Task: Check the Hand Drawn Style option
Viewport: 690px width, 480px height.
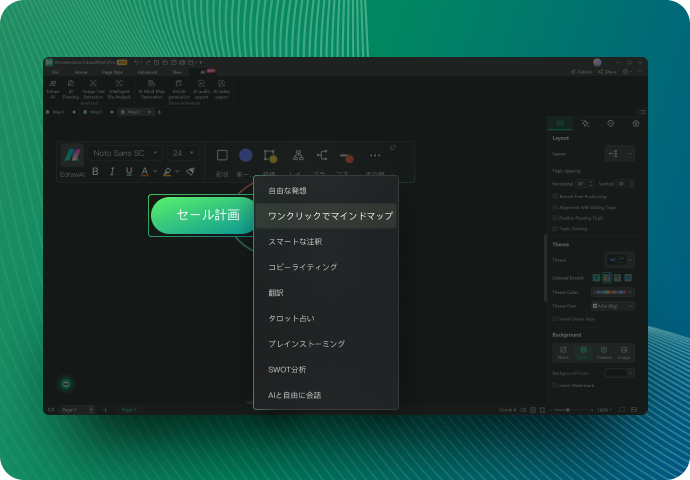Action: [556, 319]
